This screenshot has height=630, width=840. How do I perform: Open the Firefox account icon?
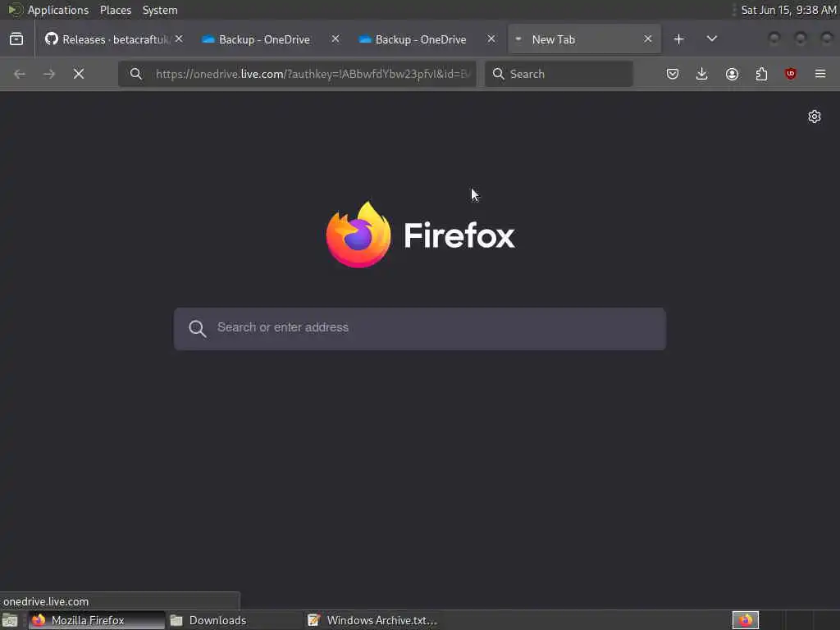click(732, 74)
